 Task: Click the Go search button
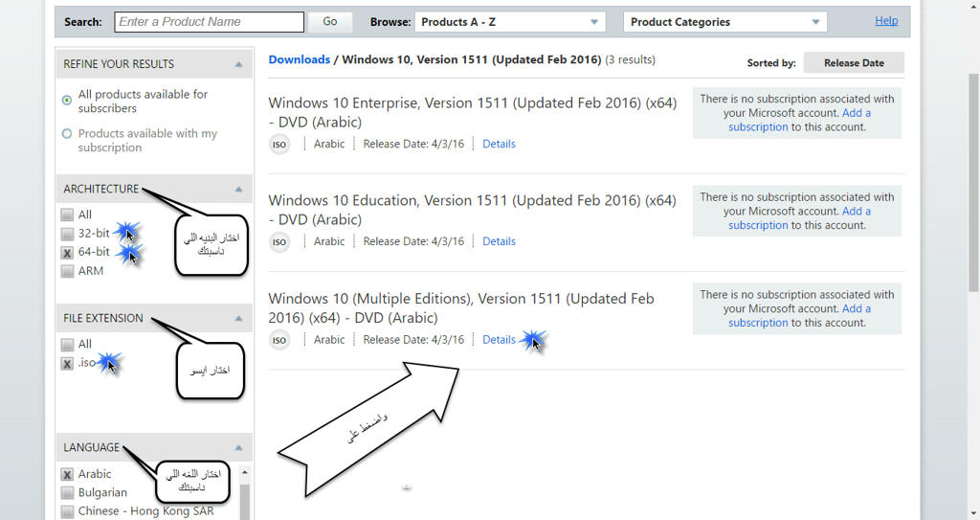[x=330, y=22]
